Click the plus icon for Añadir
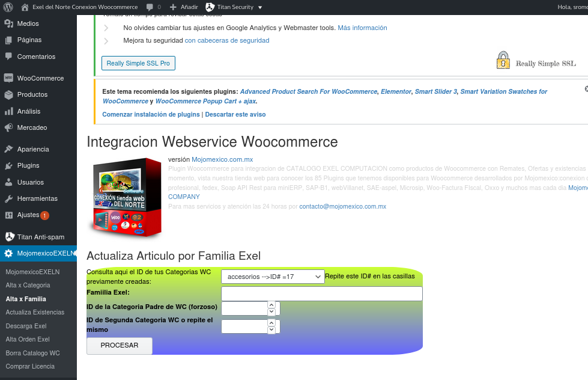Viewport: 588px width, 380px height. point(173,7)
